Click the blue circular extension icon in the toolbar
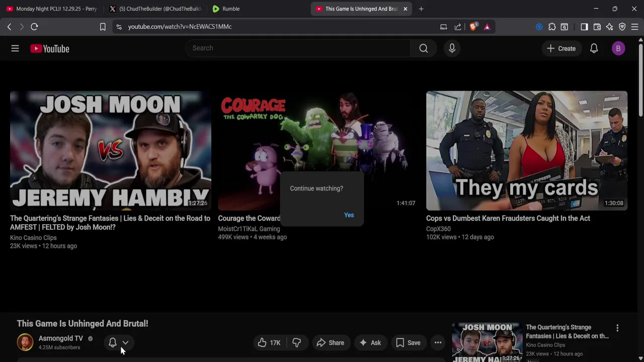This screenshot has height=362, width=644. [x=539, y=27]
